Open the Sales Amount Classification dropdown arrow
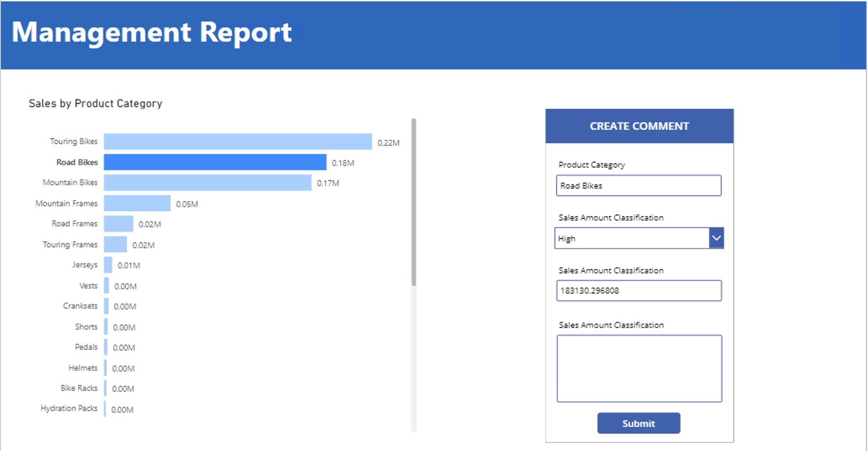The height and width of the screenshot is (451, 868). [716, 238]
